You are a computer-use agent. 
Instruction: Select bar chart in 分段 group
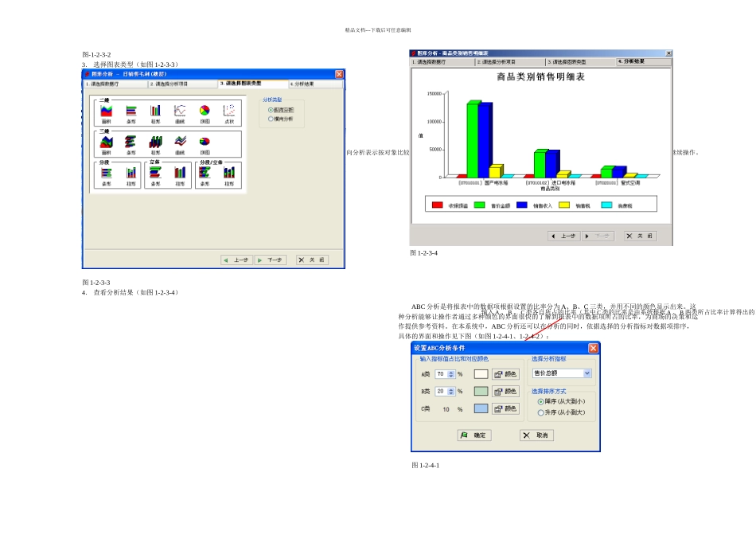106,173
